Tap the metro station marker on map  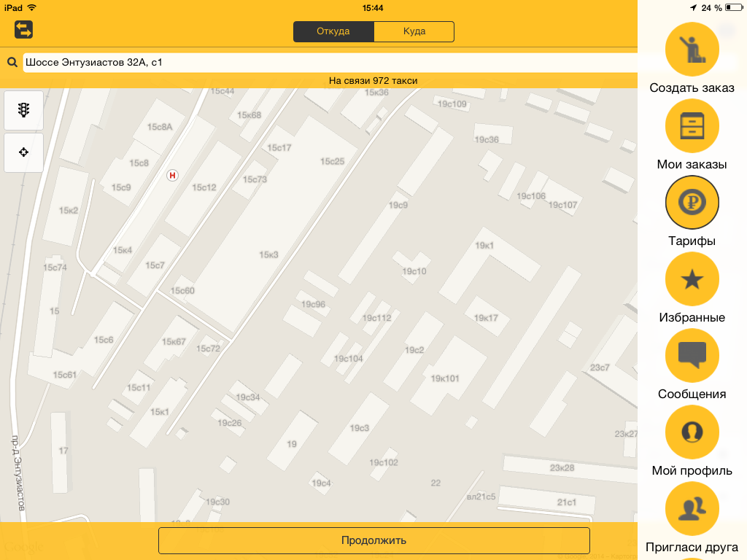[172, 175]
